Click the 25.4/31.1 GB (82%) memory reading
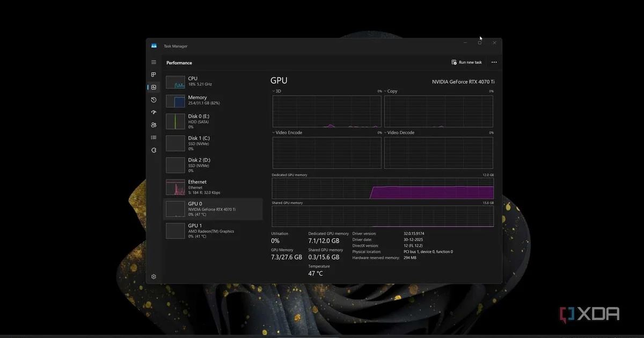The width and height of the screenshot is (644, 338). coord(204,103)
